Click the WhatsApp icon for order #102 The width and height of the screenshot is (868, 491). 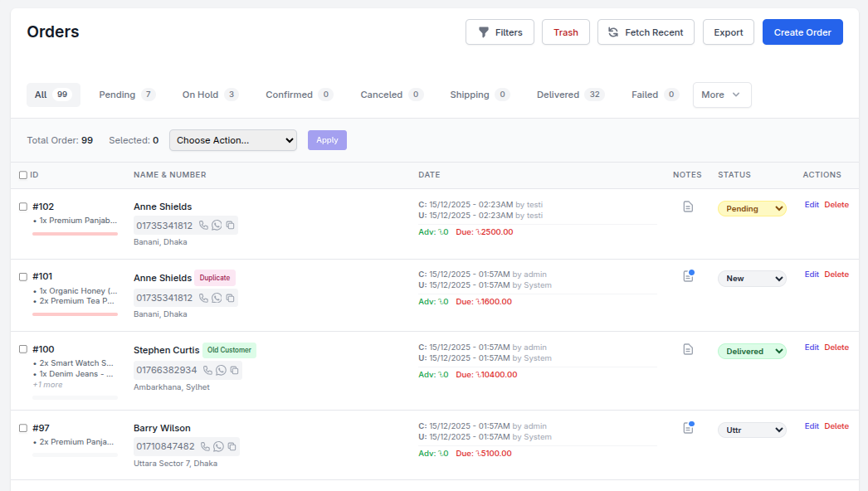[x=217, y=226]
